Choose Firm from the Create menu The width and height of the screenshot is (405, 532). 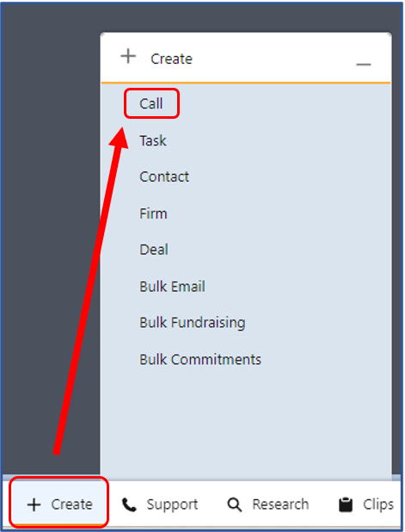(153, 213)
